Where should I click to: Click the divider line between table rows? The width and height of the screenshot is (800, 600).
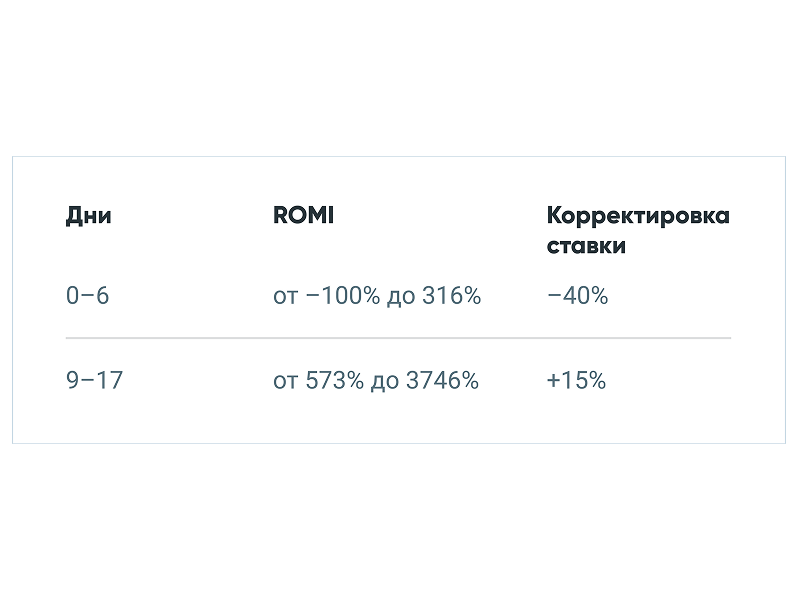398,338
